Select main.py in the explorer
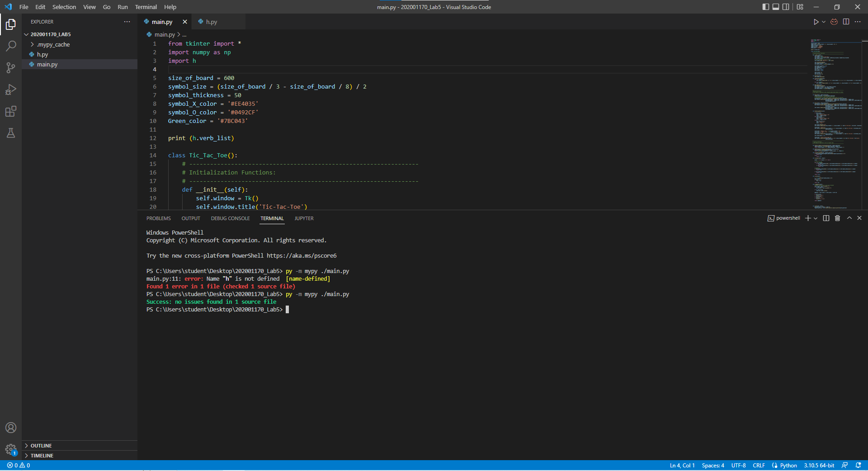The image size is (868, 471). pos(80,64)
